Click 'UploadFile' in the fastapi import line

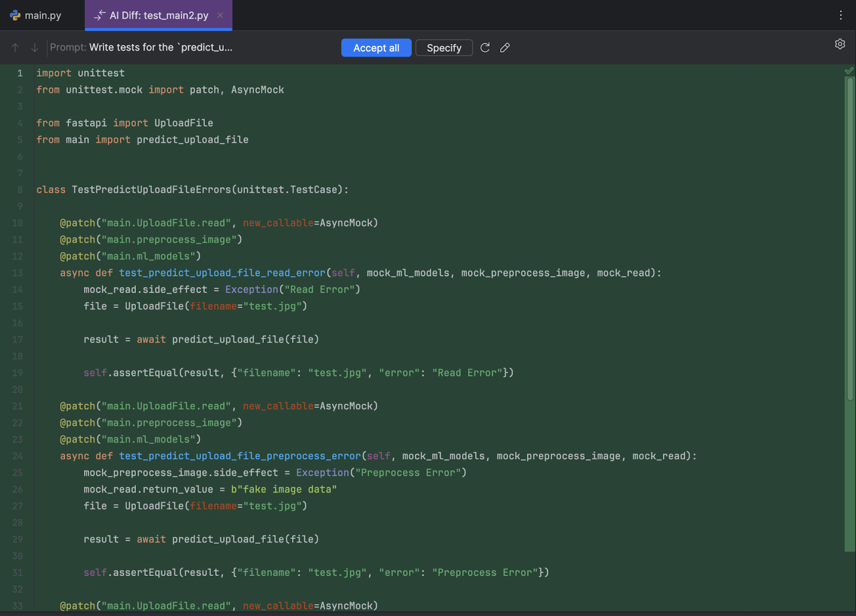[184, 123]
